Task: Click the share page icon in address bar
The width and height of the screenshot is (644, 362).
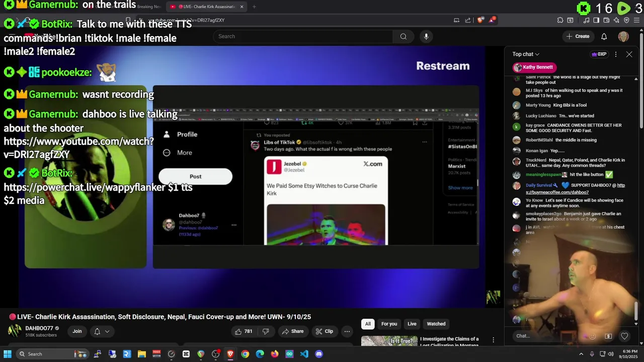Action: click(x=468, y=20)
